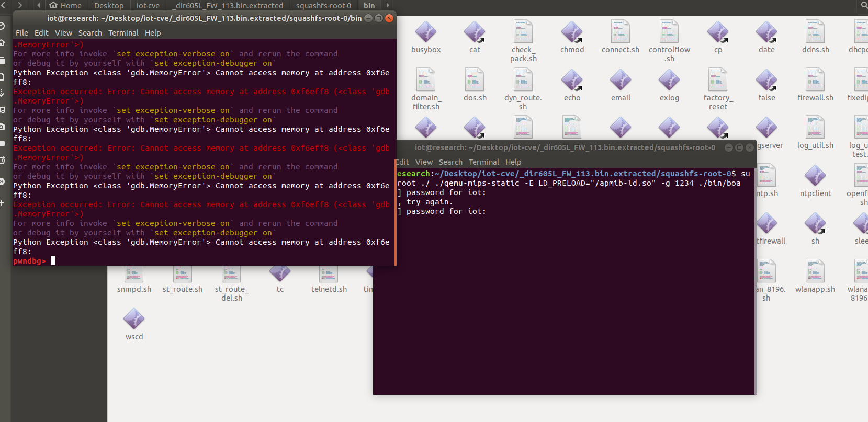Select the chmod binary icon
The image size is (868, 422).
pos(571,32)
